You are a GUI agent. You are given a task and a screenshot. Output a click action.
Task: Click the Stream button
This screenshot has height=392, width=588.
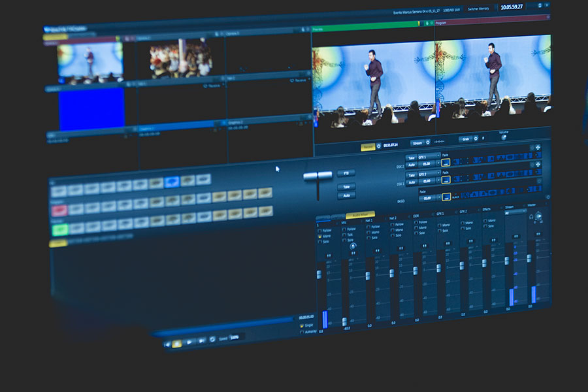click(417, 143)
